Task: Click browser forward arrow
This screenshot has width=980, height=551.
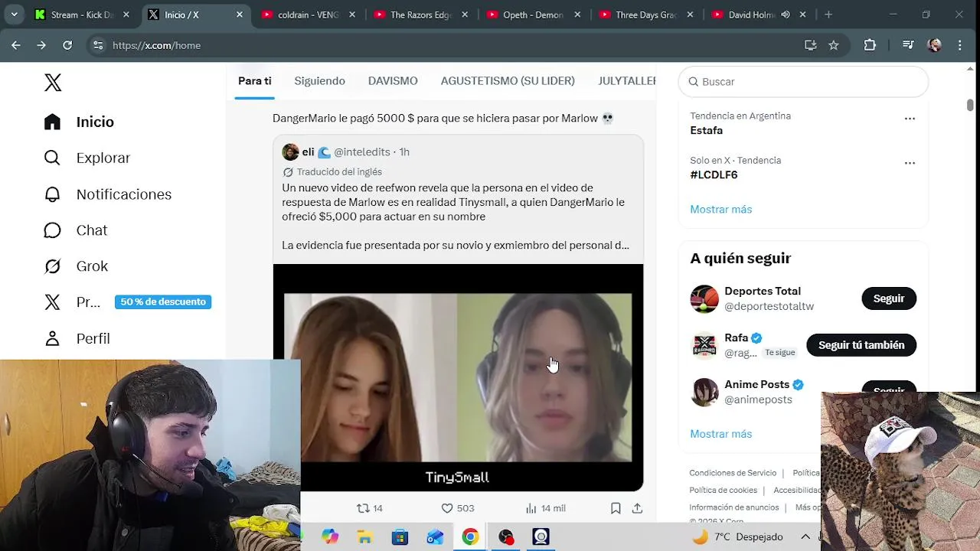Action: [41, 45]
